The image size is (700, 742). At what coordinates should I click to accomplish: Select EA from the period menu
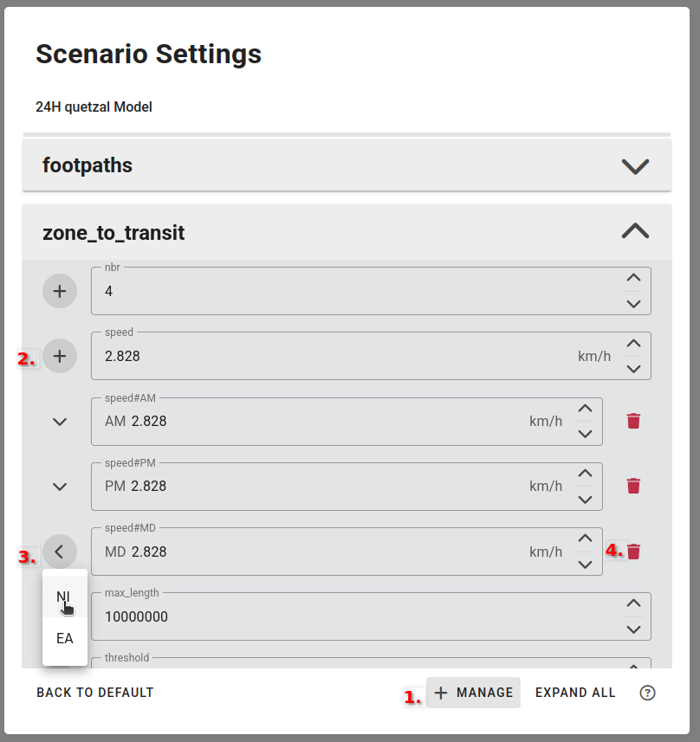pyautogui.click(x=65, y=638)
